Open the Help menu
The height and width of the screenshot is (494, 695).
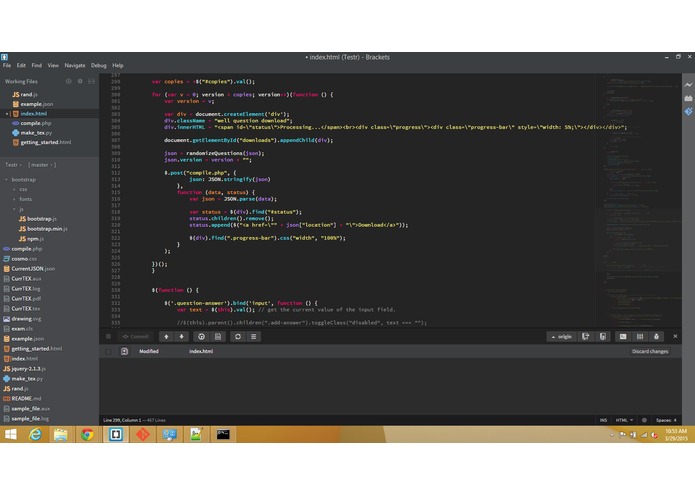tap(117, 66)
